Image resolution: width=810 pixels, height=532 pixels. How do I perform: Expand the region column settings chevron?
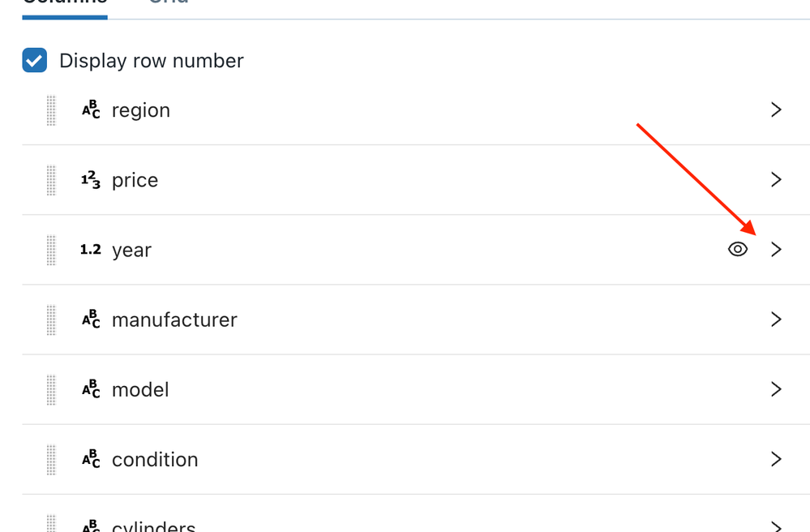[776, 109]
